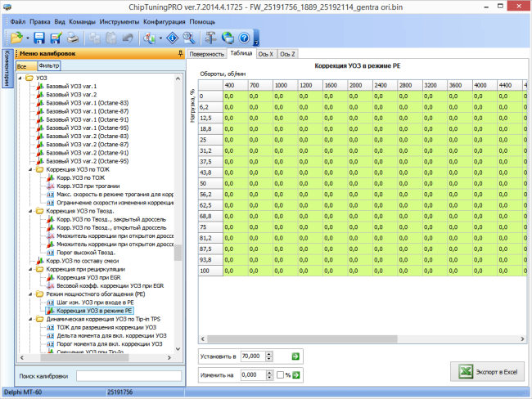The height and width of the screenshot is (399, 532).
Task: Select Коррекция УОЗ при EGR tree item
Action: click(88, 278)
